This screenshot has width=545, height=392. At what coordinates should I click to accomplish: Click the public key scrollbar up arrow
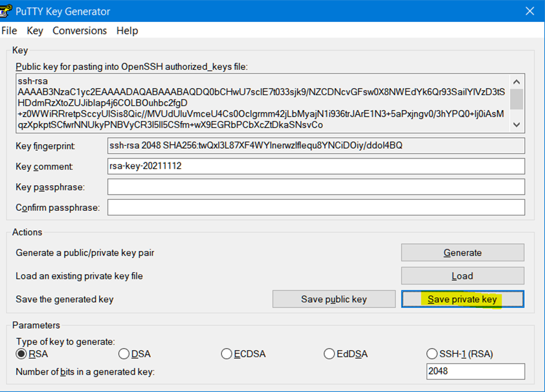pos(517,82)
